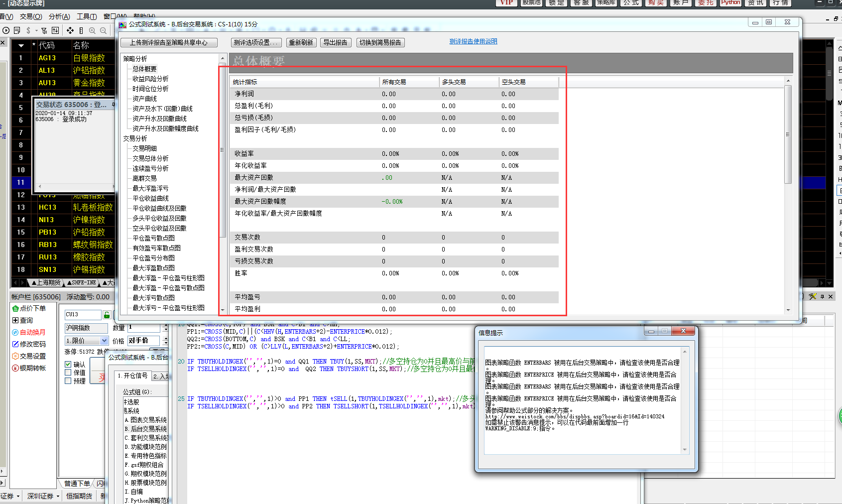This screenshot has height=504, width=842.
Task: Click the plus icon beside 查询
Action: (15, 320)
